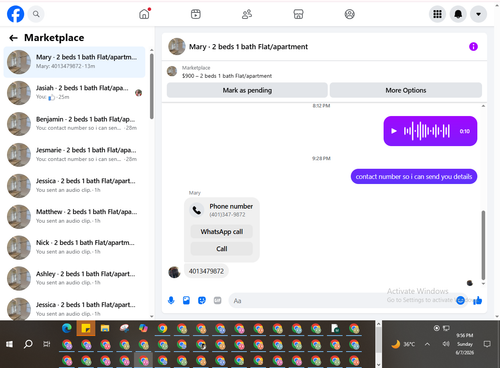Open conversation info purple icon
Image resolution: width=500 pixels, height=368 pixels.
point(473,47)
